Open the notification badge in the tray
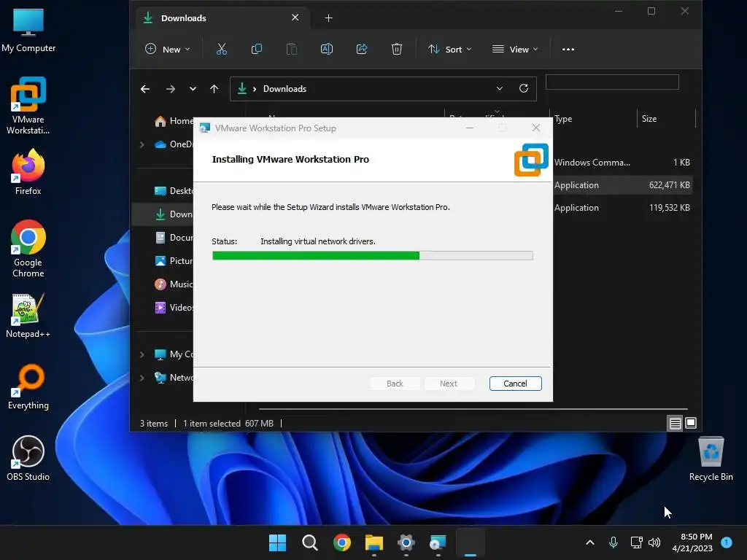The height and width of the screenshot is (560, 747). [727, 542]
